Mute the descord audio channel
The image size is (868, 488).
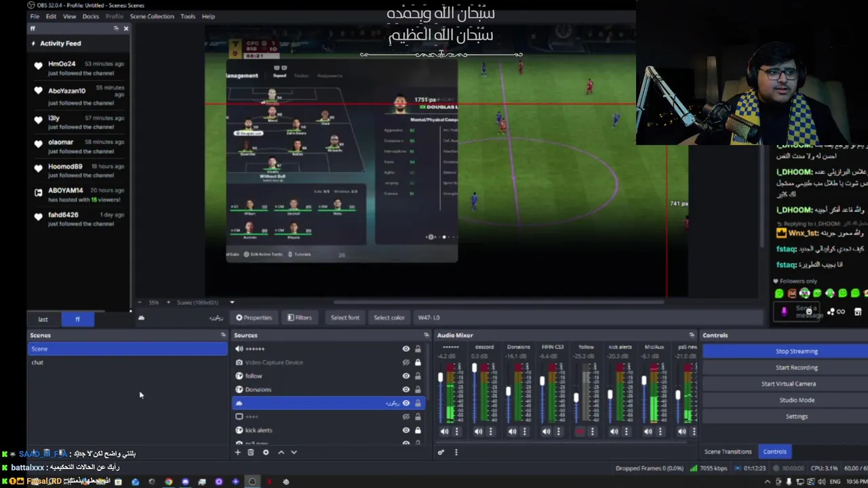point(478,431)
